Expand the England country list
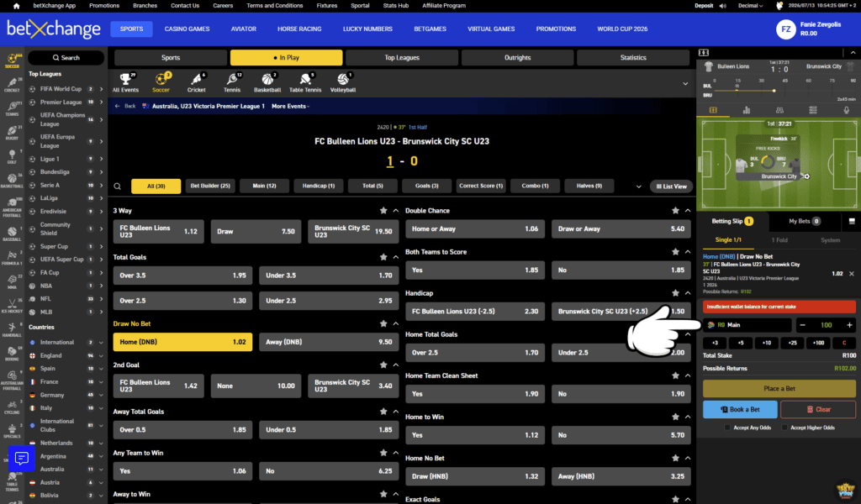 tap(101, 355)
